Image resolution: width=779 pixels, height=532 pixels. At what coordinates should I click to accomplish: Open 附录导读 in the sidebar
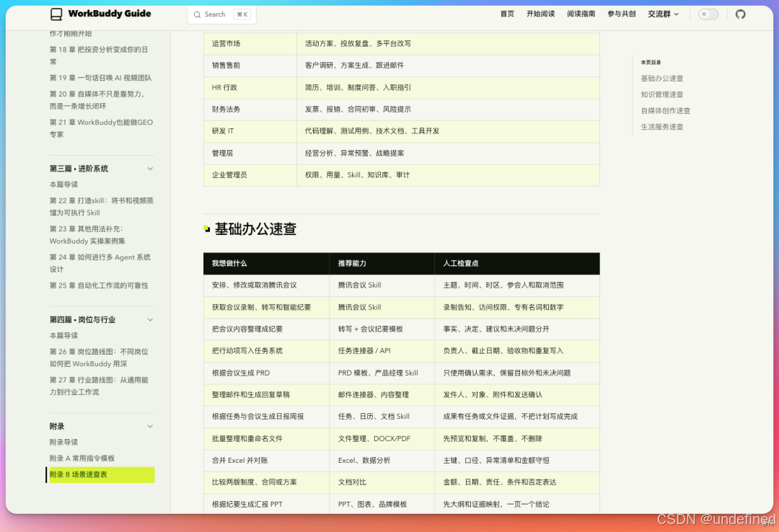(x=63, y=443)
